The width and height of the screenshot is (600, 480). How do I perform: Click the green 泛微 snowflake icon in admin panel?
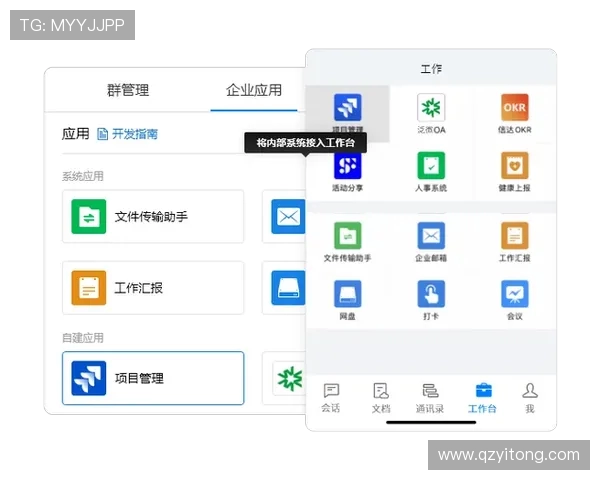[289, 378]
